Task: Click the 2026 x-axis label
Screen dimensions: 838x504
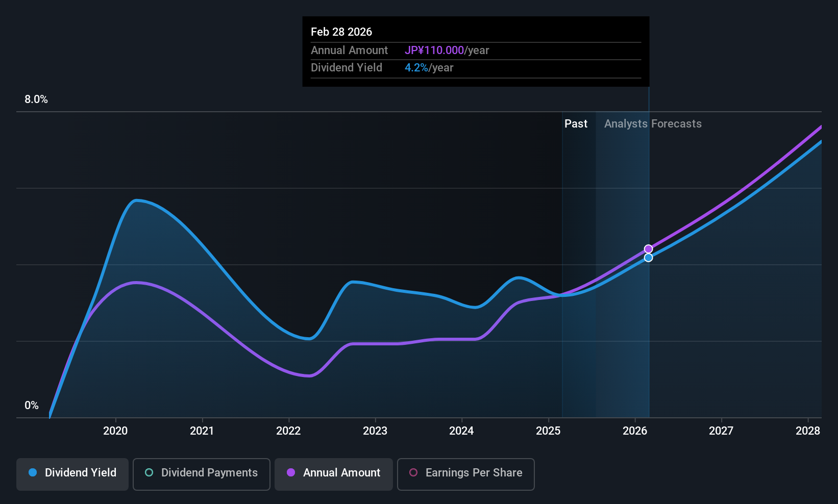Action: (635, 431)
